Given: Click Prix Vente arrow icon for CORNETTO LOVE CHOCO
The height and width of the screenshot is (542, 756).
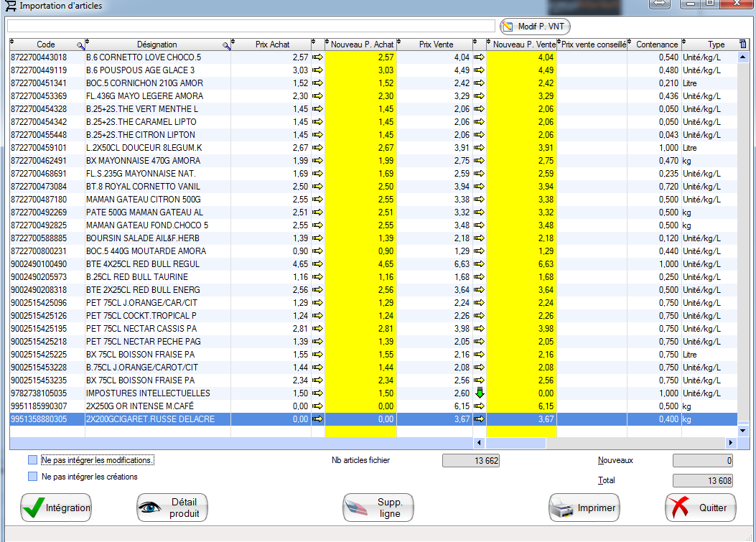Looking at the screenshot, I should 479,57.
